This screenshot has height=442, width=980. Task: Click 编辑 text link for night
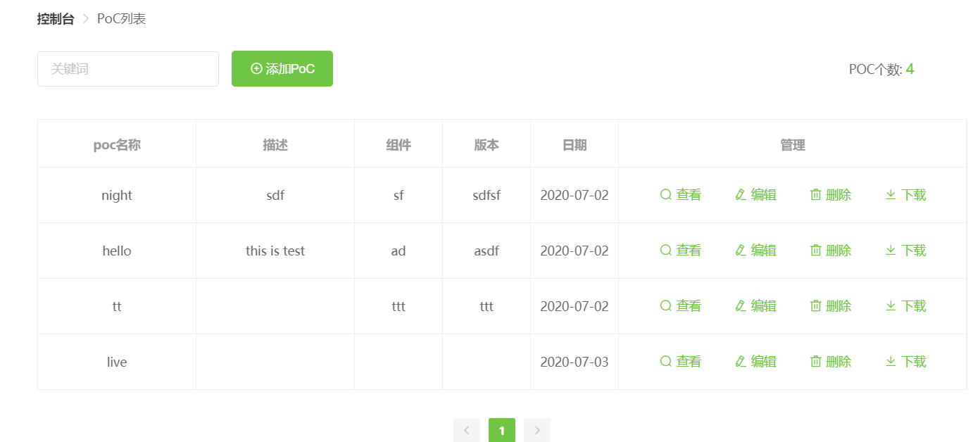click(x=764, y=195)
